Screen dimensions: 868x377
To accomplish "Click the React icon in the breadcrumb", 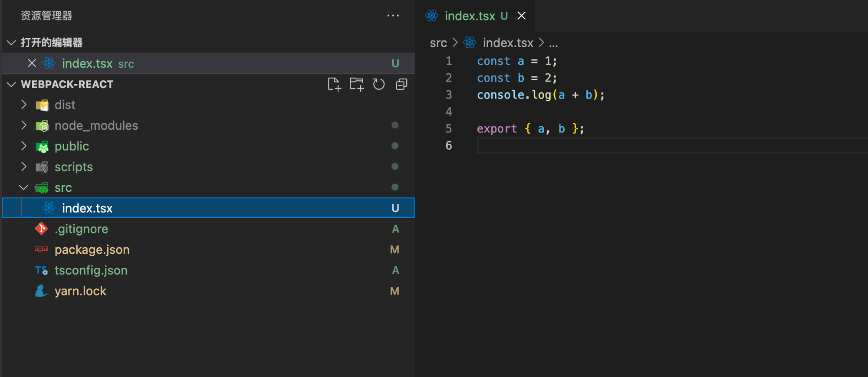I will click(470, 43).
